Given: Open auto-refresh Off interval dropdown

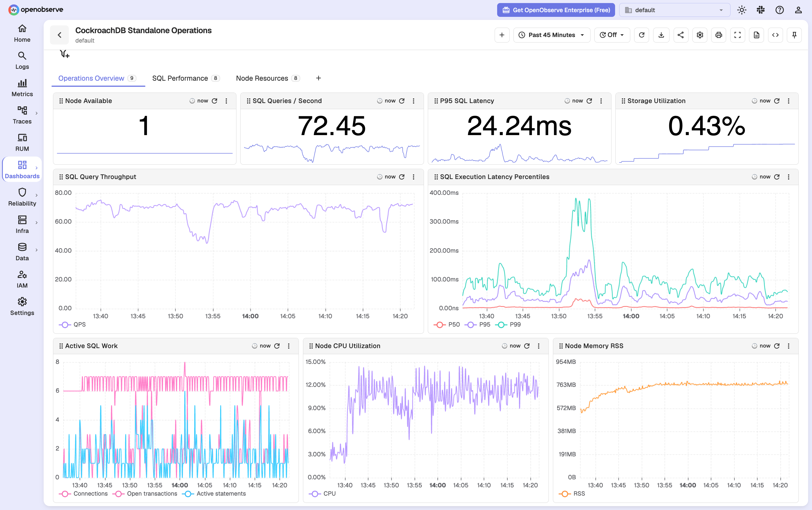Looking at the screenshot, I should click(612, 35).
